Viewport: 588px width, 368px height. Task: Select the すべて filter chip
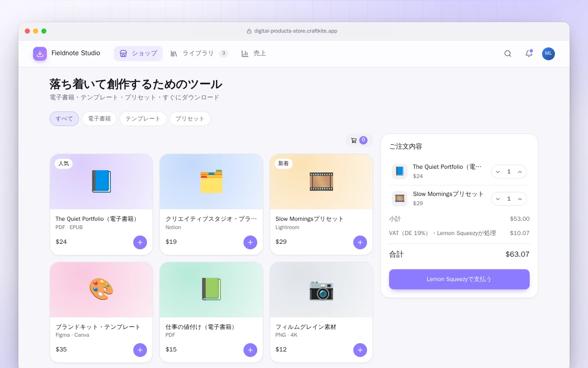(64, 119)
